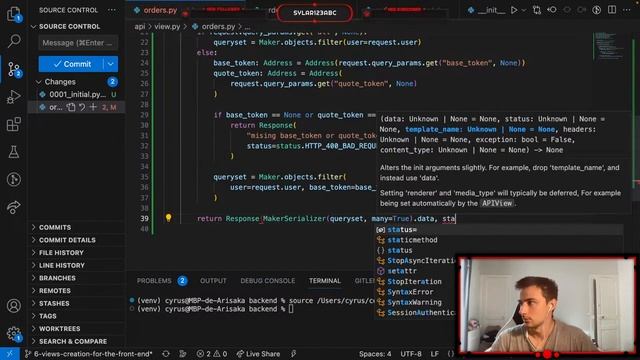This screenshot has width=640, height=360.
Task: Click the view.py breadcrumb segment
Action: (x=167, y=27)
